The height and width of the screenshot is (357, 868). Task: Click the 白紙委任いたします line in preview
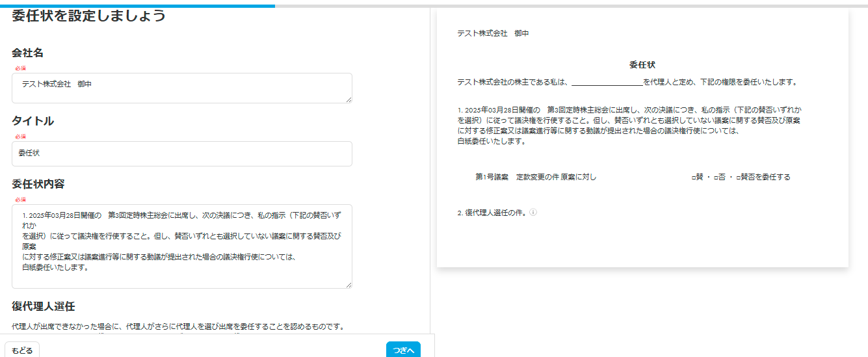[491, 141]
